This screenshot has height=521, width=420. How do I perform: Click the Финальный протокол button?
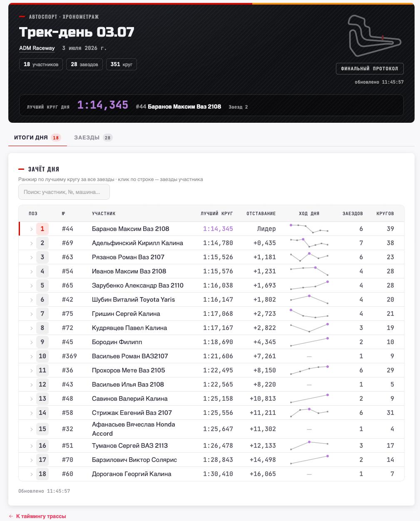[x=370, y=68]
